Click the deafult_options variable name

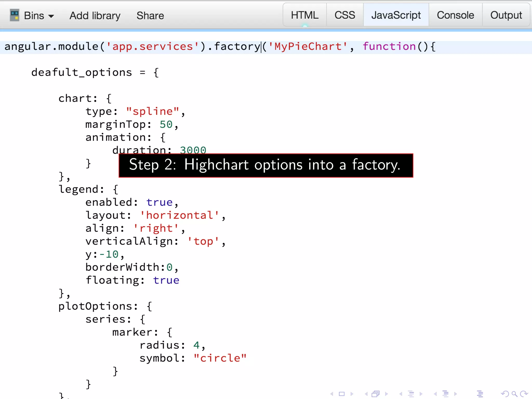tap(82, 73)
